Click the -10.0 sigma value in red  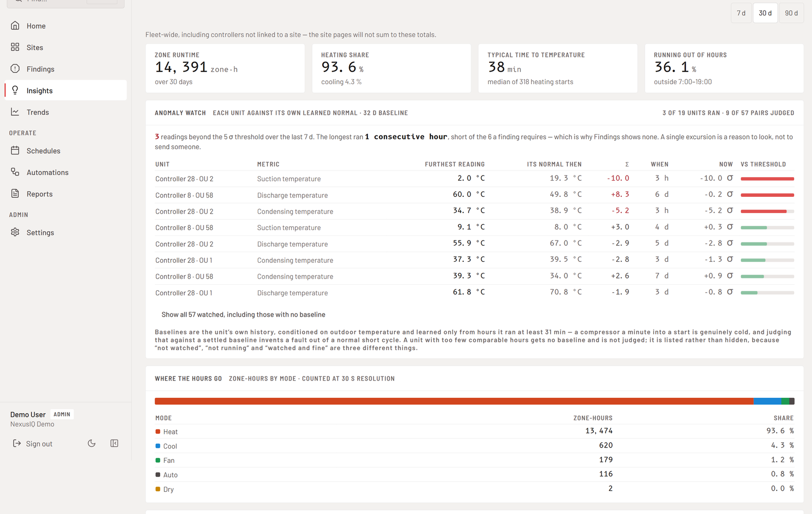(x=618, y=178)
